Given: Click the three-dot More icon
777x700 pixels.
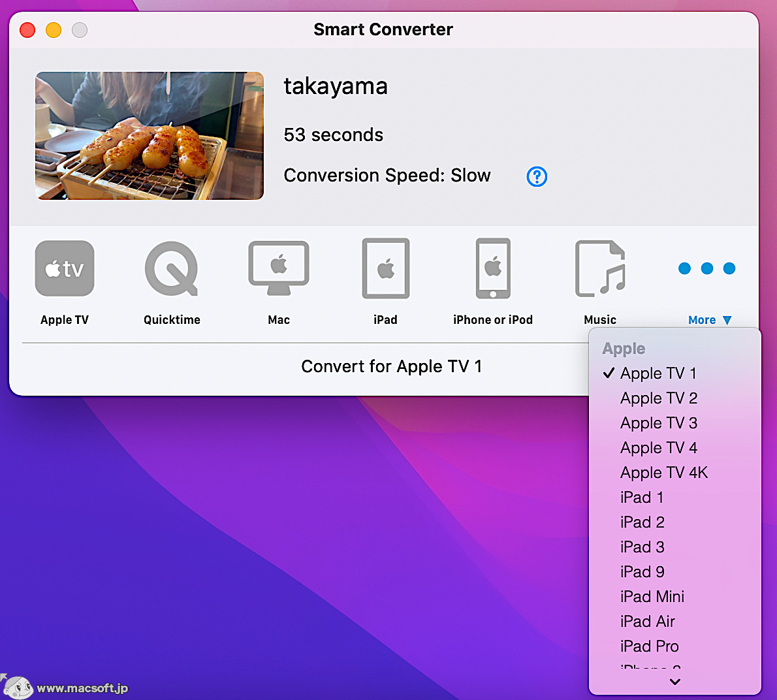Looking at the screenshot, I should point(706,268).
